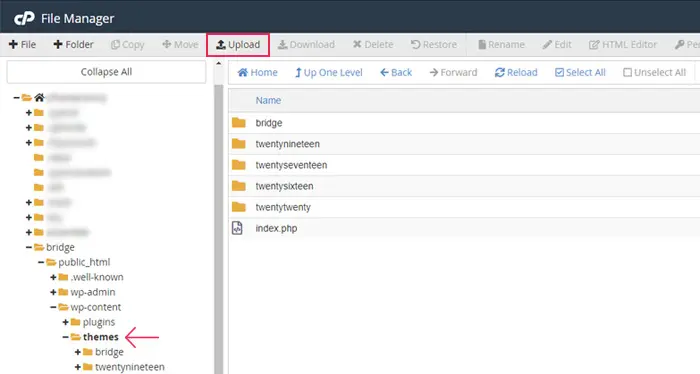Image resolution: width=700 pixels, height=374 pixels.
Task: Click the twentyseventeen name in file list
Action: (x=291, y=165)
